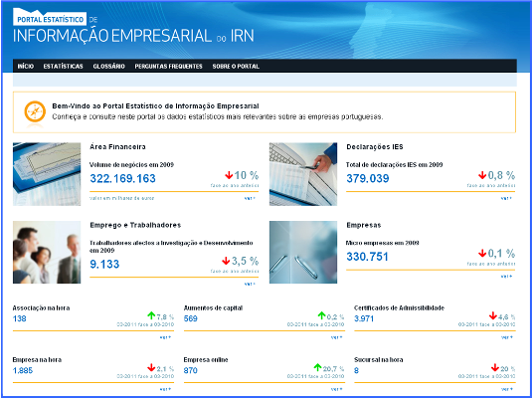The width and height of the screenshot is (532, 398).
Task: Click green arrow next to 20,7 %
Action: click(317, 367)
